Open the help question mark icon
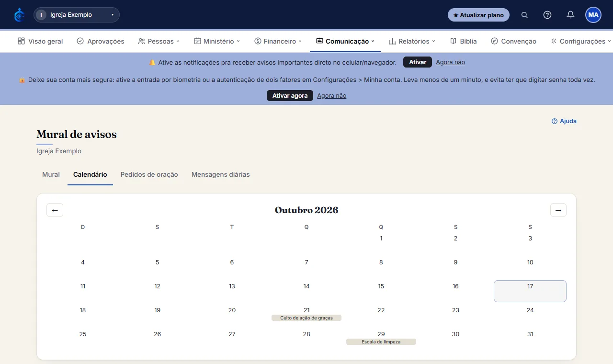 point(547,15)
